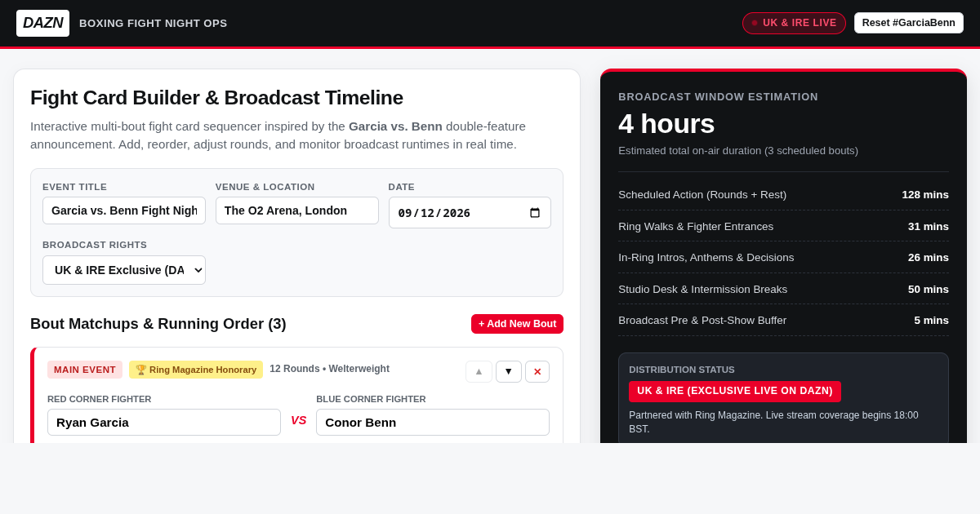The width and height of the screenshot is (980, 514).
Task: Click the 26 mins value
Action: pyautogui.click(x=929, y=257)
